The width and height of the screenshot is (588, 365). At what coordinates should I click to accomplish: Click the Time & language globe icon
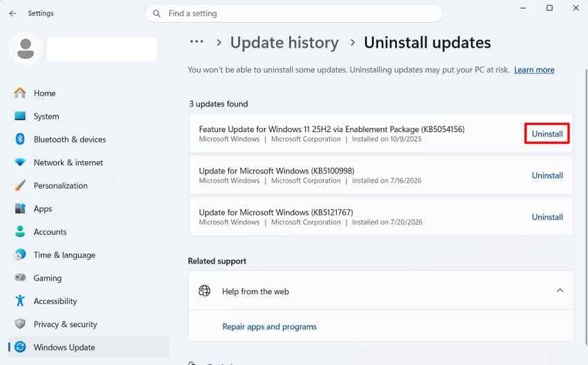20,254
